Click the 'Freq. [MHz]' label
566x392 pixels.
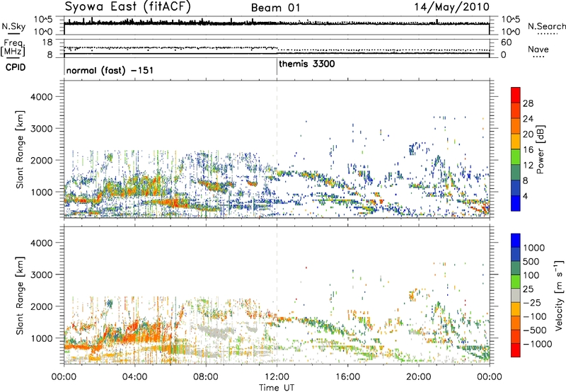click(x=13, y=47)
